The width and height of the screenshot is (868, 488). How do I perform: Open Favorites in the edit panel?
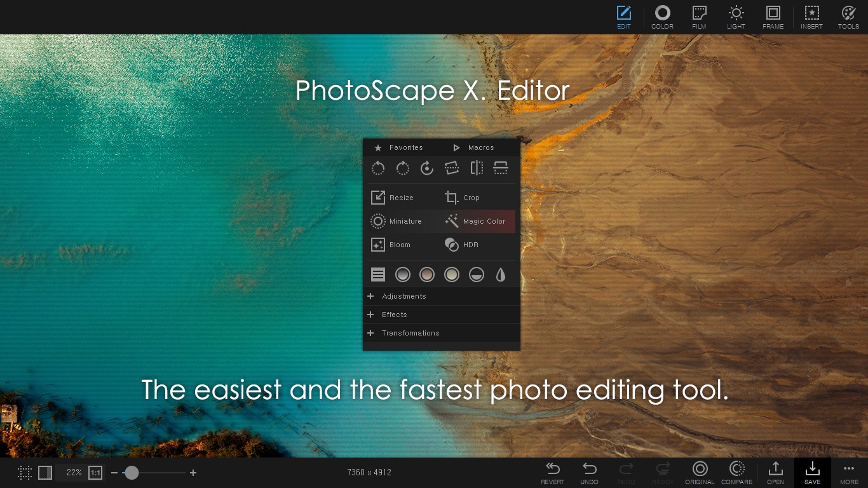(x=398, y=147)
